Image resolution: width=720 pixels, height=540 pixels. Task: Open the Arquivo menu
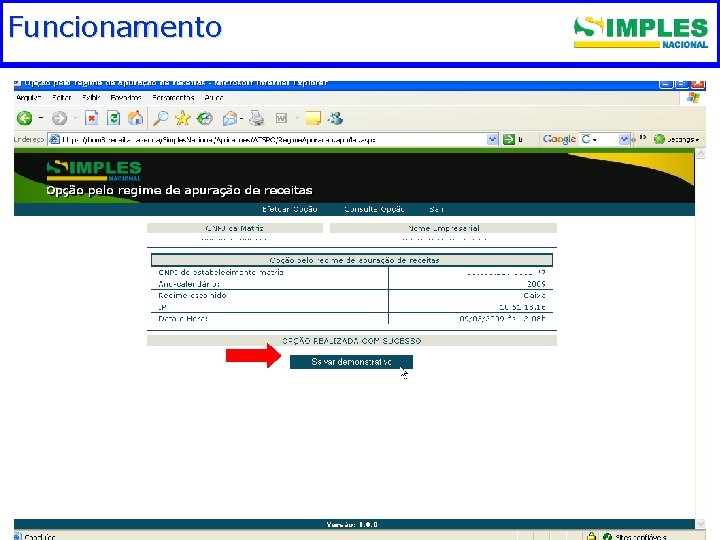tap(29, 97)
